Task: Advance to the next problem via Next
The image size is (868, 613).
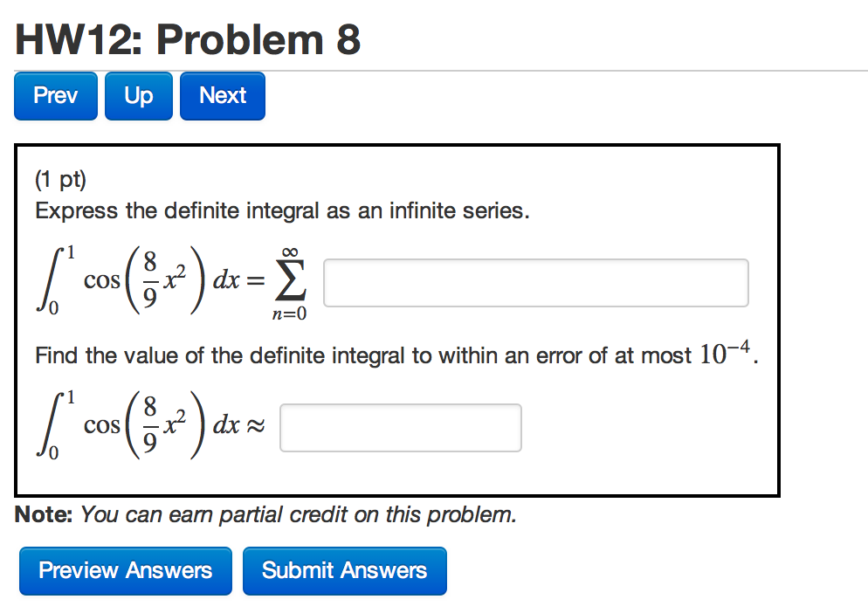Action: point(222,95)
